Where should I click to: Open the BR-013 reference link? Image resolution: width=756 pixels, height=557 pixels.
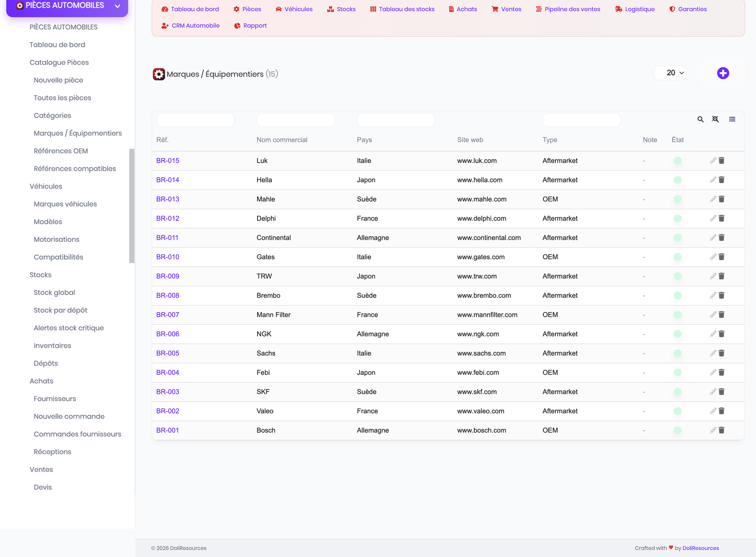pos(167,199)
